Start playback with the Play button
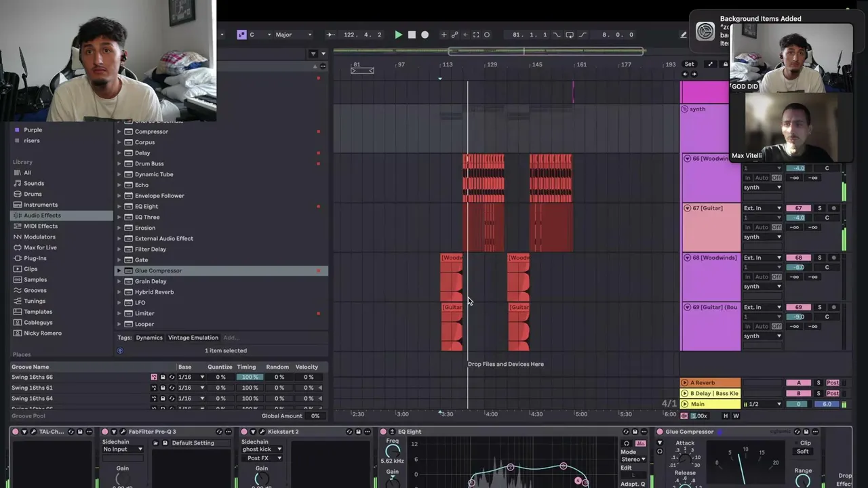 point(399,35)
